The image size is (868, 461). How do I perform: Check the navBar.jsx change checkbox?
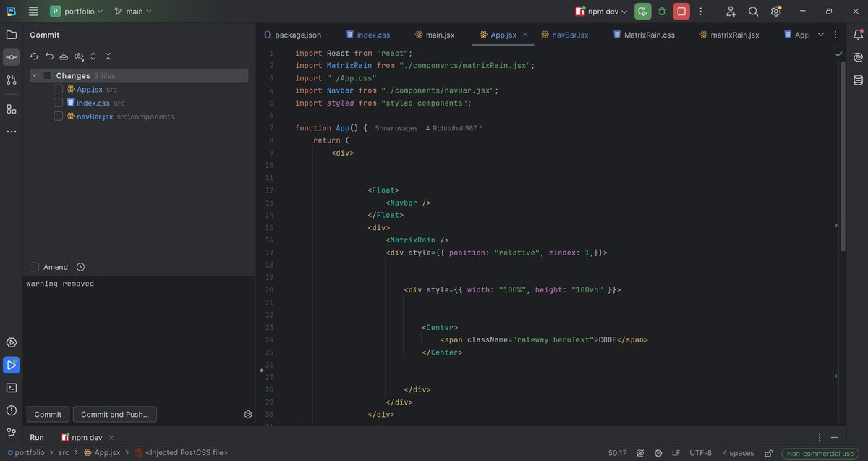pos(59,117)
